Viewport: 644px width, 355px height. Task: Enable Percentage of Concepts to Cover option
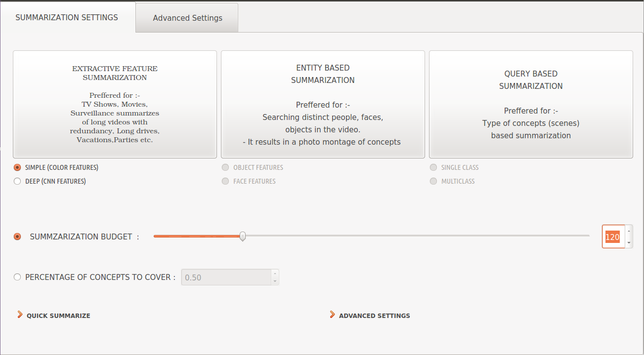coord(17,277)
